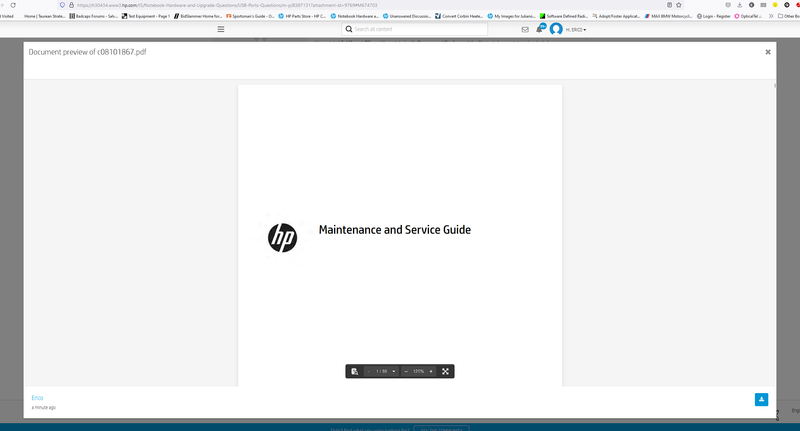
Task: Click the tracking protection shield icon
Action: pos(62,5)
